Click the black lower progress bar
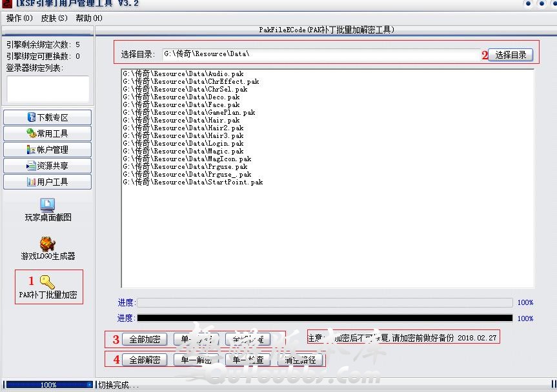Image resolution: width=557 pixels, height=392 pixels. [x=325, y=318]
